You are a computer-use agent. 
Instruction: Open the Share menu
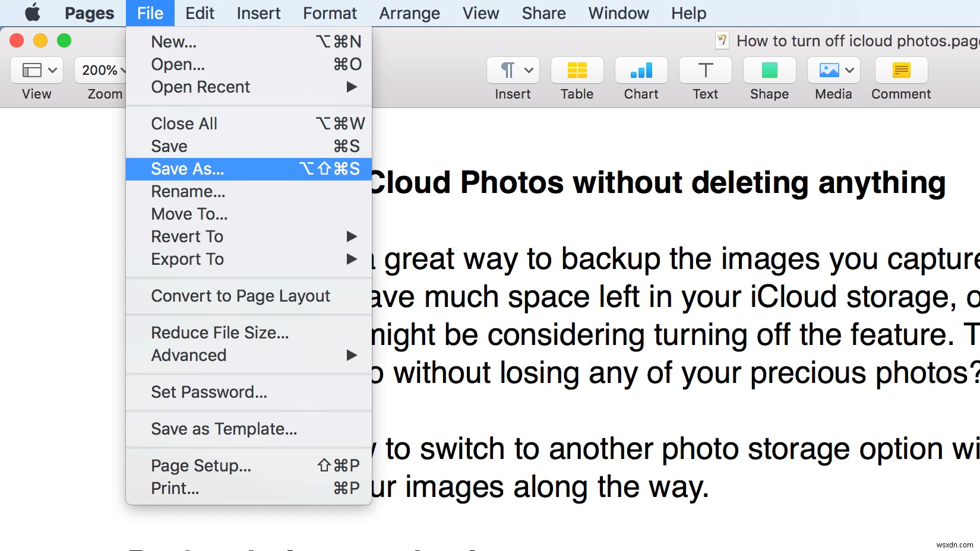[542, 12]
